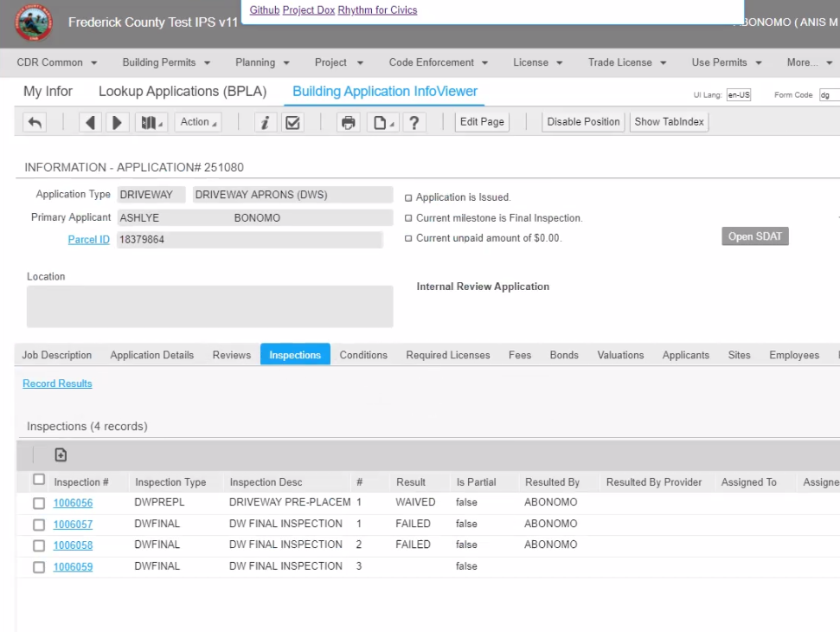Open the Record Results link
This screenshot has height=632, width=840.
click(x=57, y=384)
